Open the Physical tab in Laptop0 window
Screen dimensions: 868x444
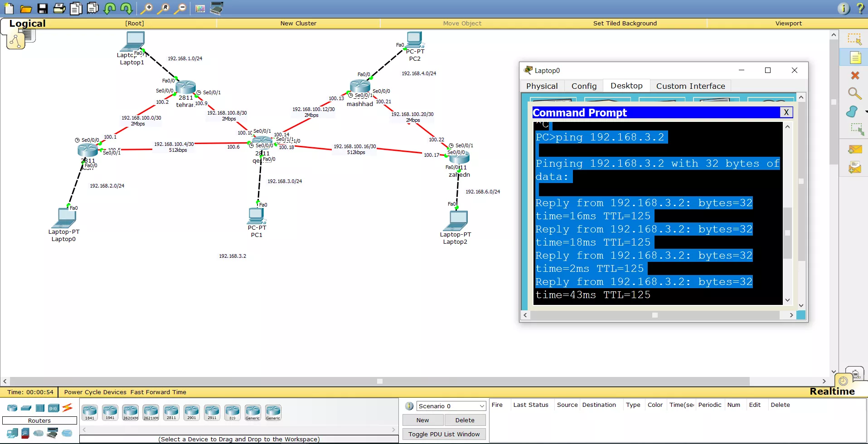(x=542, y=86)
